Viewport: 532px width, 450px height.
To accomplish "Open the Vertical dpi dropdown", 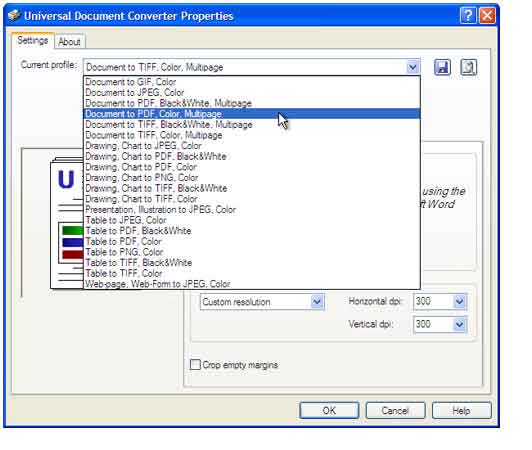I will tap(459, 324).
